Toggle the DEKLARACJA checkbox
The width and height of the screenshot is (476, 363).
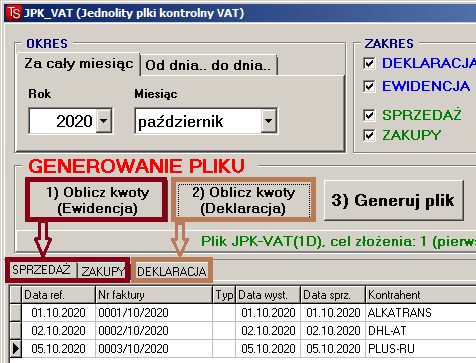click(369, 63)
